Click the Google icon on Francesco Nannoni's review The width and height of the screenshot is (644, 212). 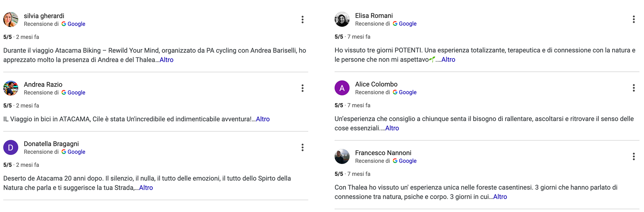[395, 161]
